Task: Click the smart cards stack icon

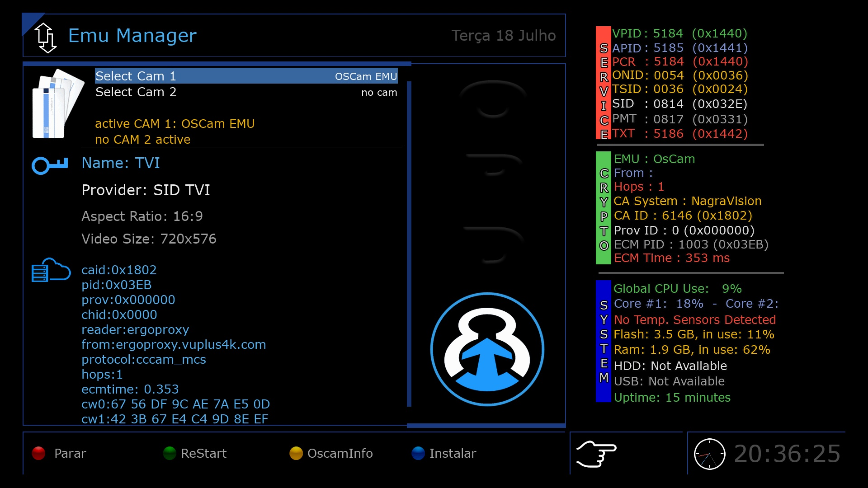Action: [x=58, y=103]
